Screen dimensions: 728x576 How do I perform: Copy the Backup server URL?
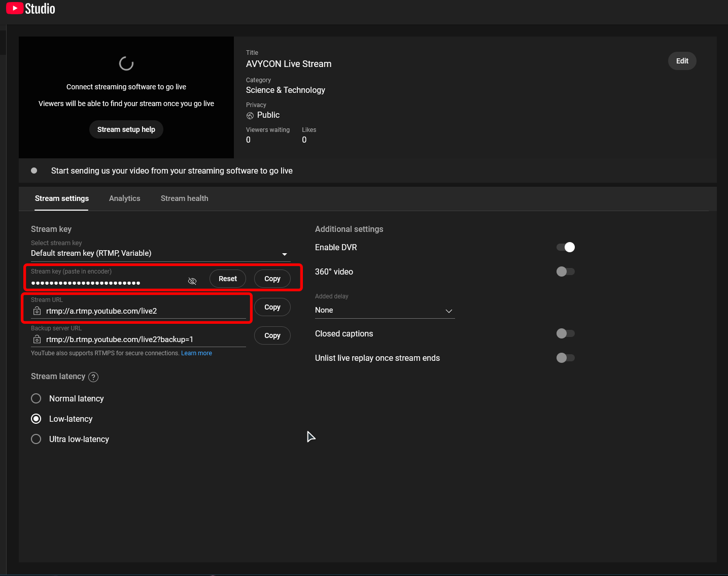pos(272,335)
